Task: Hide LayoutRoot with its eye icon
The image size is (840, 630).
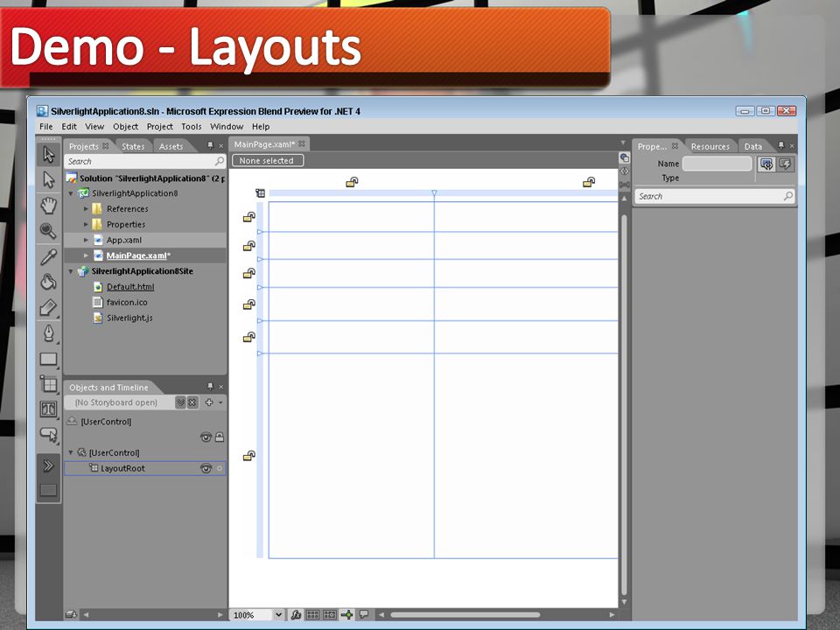Action: [206, 468]
